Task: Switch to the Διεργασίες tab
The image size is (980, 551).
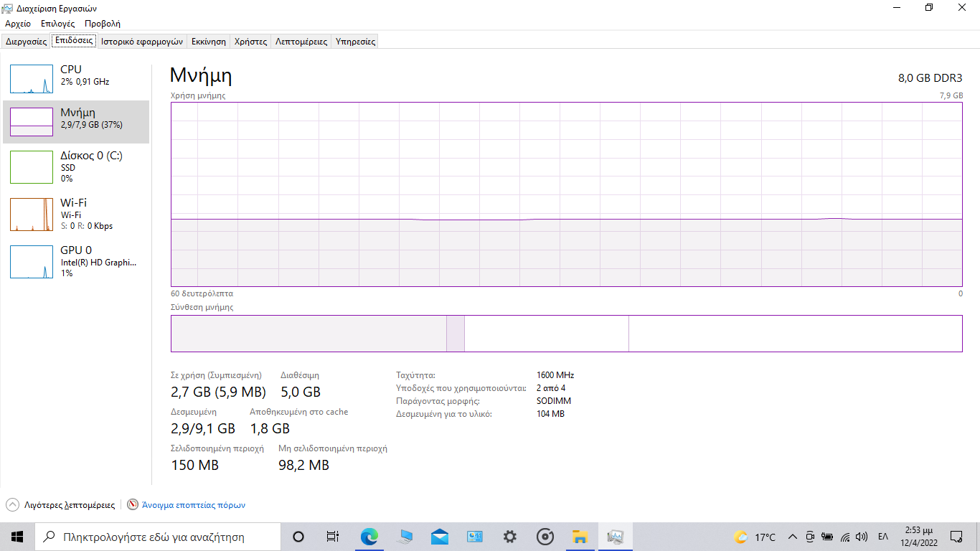Action: pos(27,42)
